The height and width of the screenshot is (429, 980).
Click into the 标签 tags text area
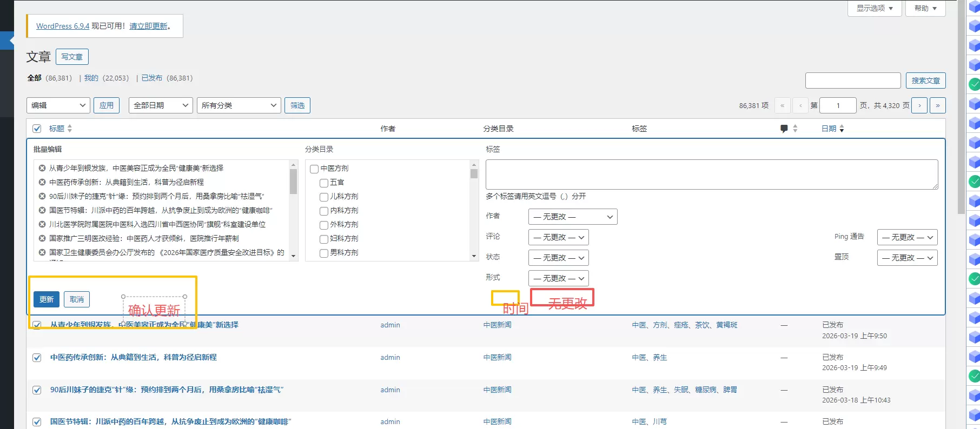(x=712, y=175)
